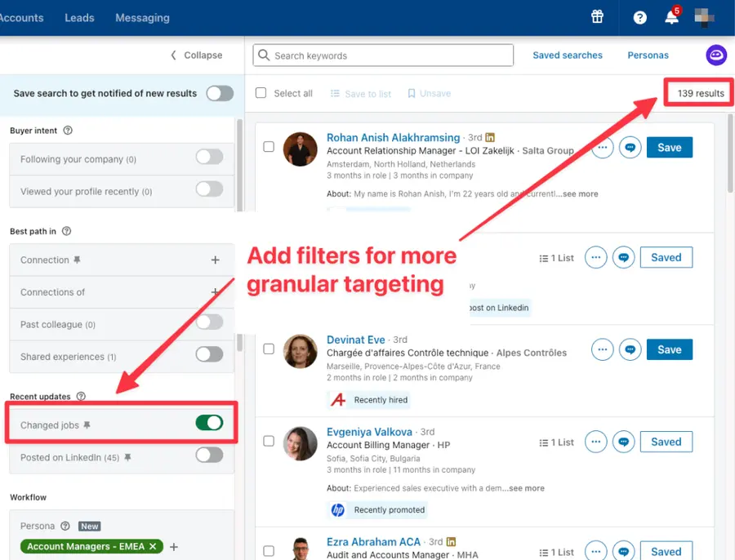Save Devinat Eve as a lead
735x560 pixels.
pos(669,349)
